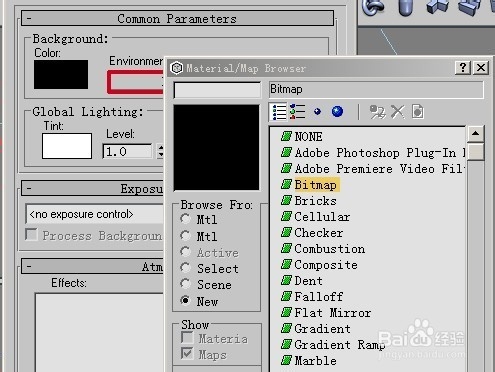Open the Background Color swatch
The image size is (495, 372).
(61, 74)
